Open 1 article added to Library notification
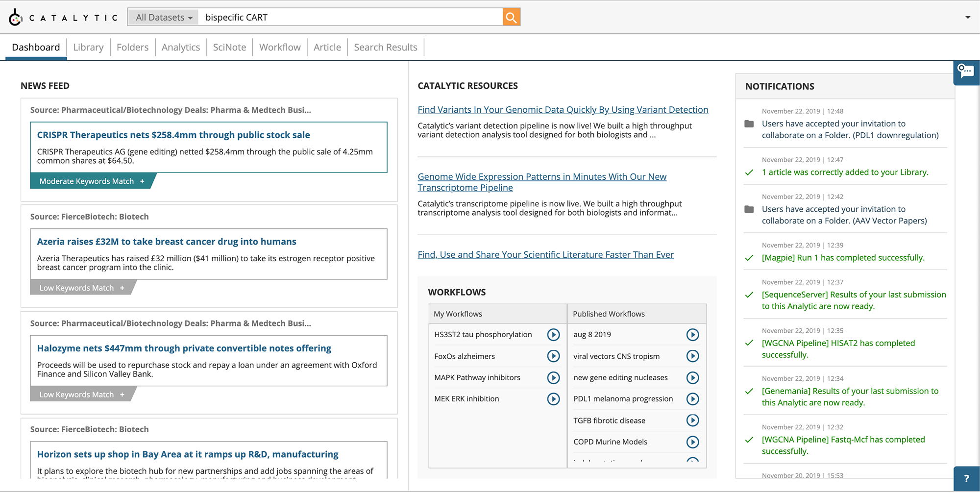 click(845, 173)
